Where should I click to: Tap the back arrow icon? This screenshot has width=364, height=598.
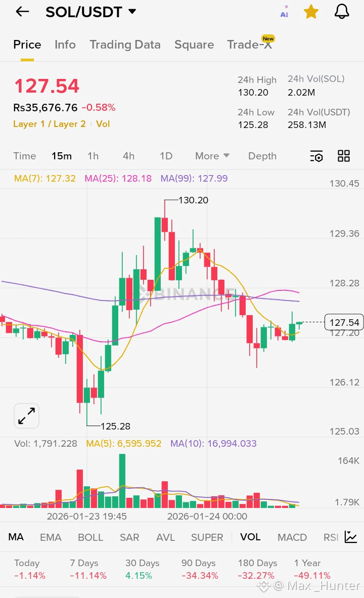pos(22,12)
